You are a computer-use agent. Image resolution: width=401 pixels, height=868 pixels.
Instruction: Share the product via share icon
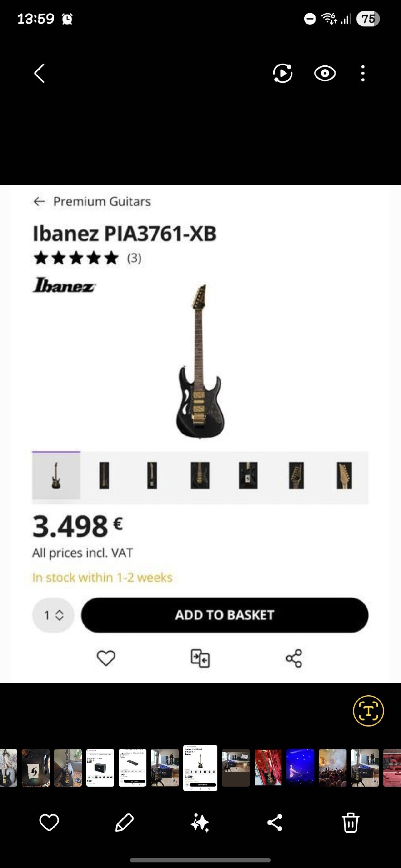(294, 658)
